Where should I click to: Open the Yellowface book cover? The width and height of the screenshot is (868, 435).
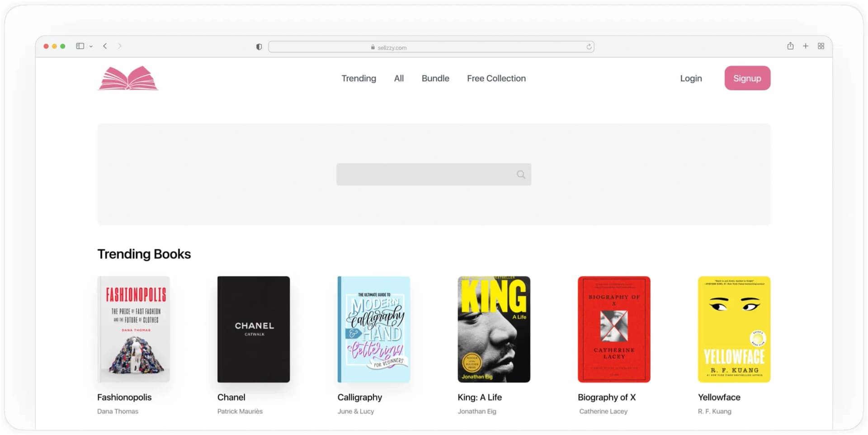(734, 329)
